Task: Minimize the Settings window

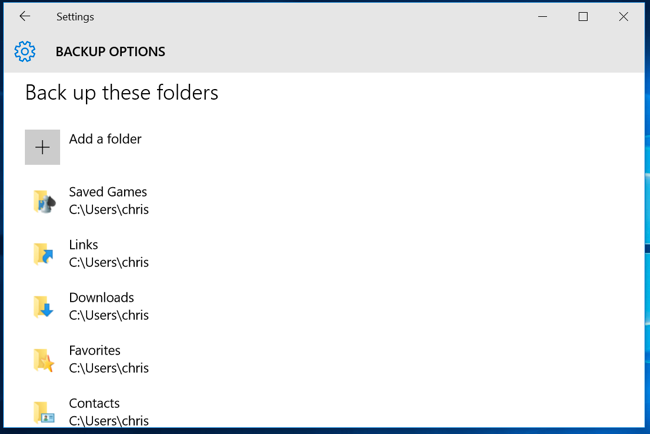Action: (x=543, y=17)
